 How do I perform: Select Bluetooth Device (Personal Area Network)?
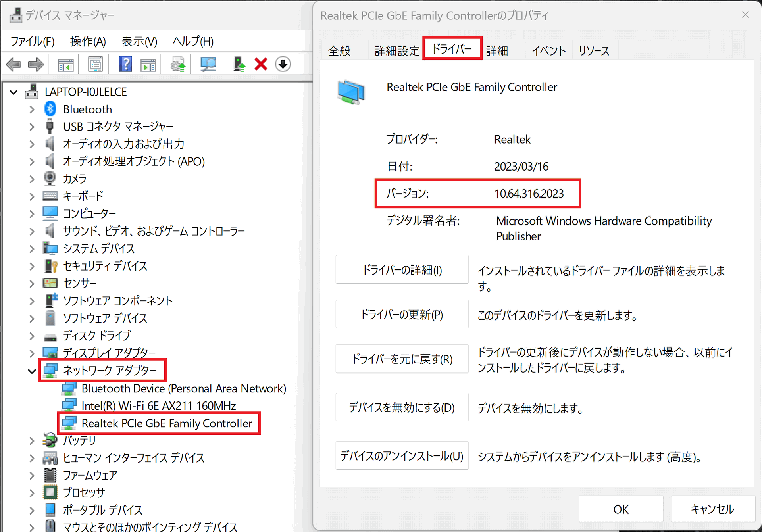point(184,388)
